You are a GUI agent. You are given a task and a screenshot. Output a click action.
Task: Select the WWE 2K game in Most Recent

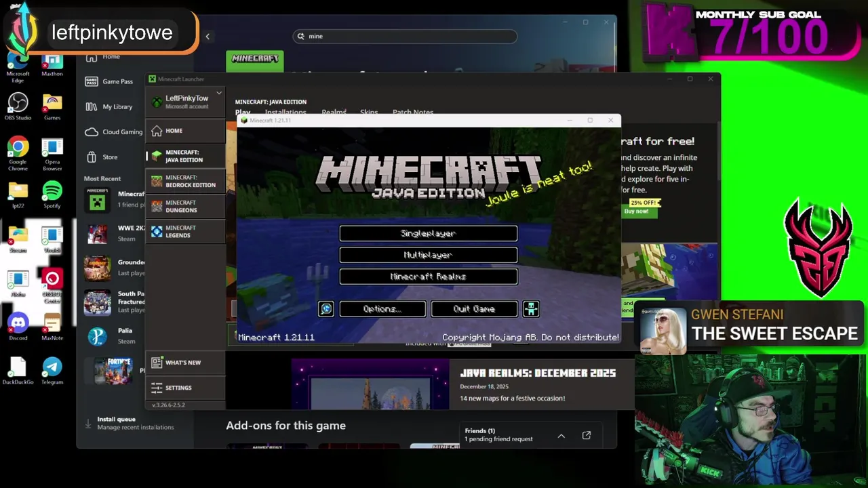pos(114,234)
